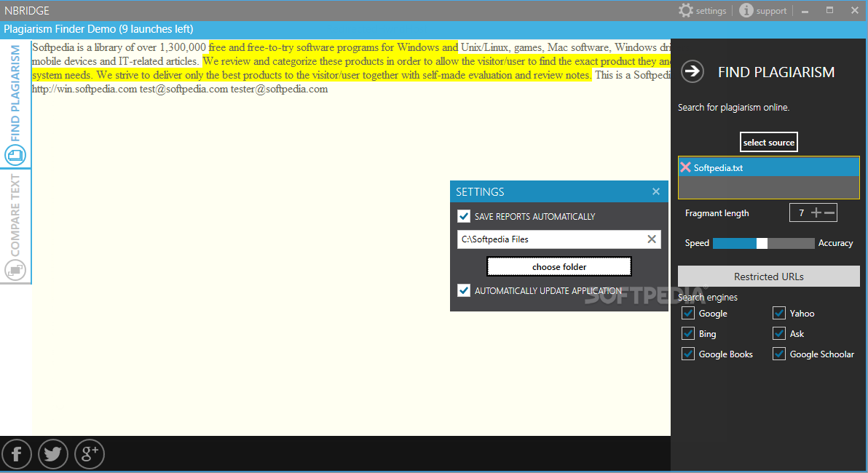Adjust the Speed/Accuracy slider handle
868x473 pixels.
(x=762, y=244)
